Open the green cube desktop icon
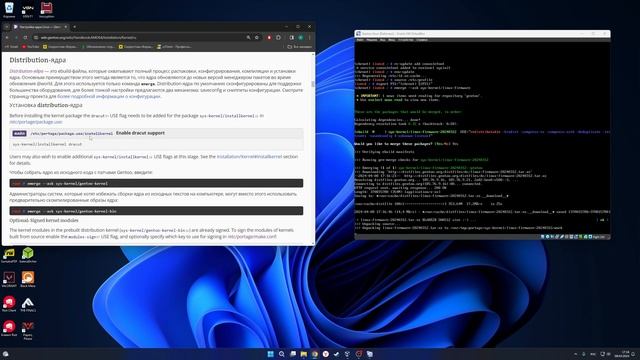 tap(28, 255)
